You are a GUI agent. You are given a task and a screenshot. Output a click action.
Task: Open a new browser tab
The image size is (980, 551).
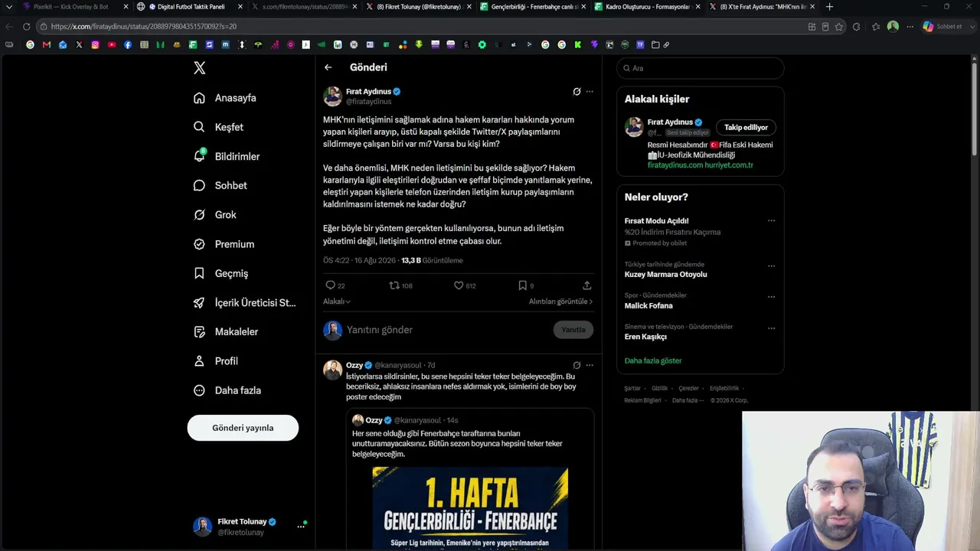click(x=829, y=7)
